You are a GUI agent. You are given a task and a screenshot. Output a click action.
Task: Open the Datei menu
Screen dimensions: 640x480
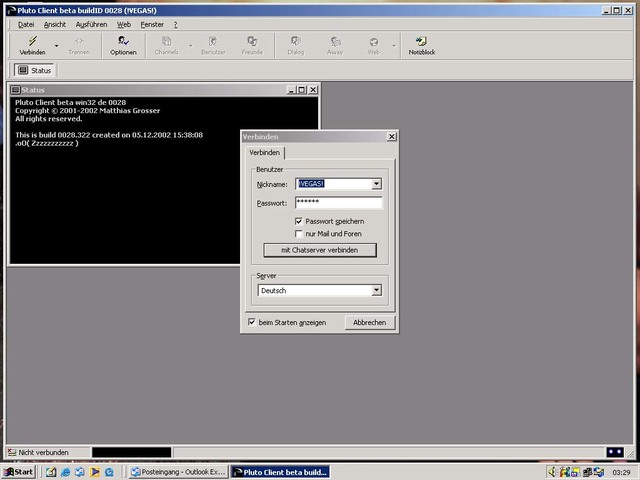26,24
